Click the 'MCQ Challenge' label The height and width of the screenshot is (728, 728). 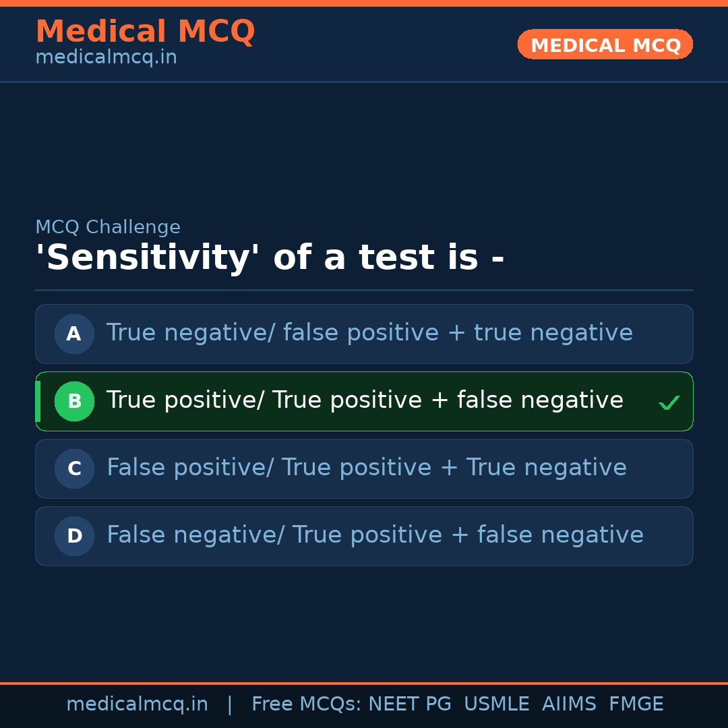[x=108, y=228]
